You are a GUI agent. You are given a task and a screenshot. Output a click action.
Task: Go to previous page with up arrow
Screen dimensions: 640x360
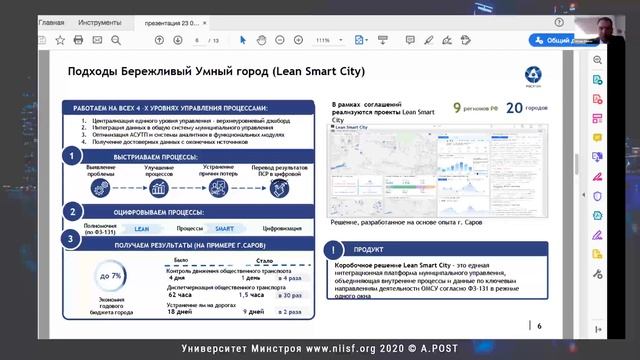159,40
